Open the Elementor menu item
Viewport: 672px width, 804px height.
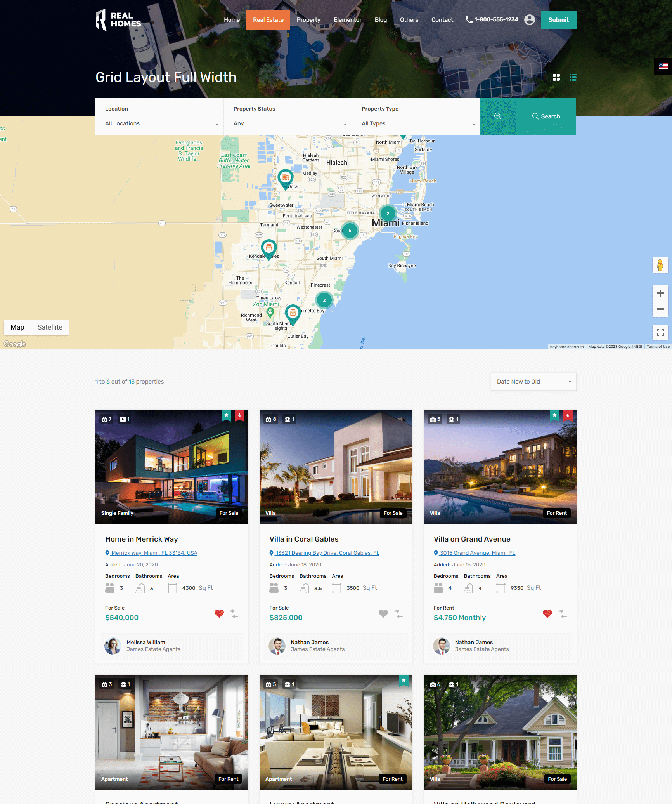click(347, 20)
